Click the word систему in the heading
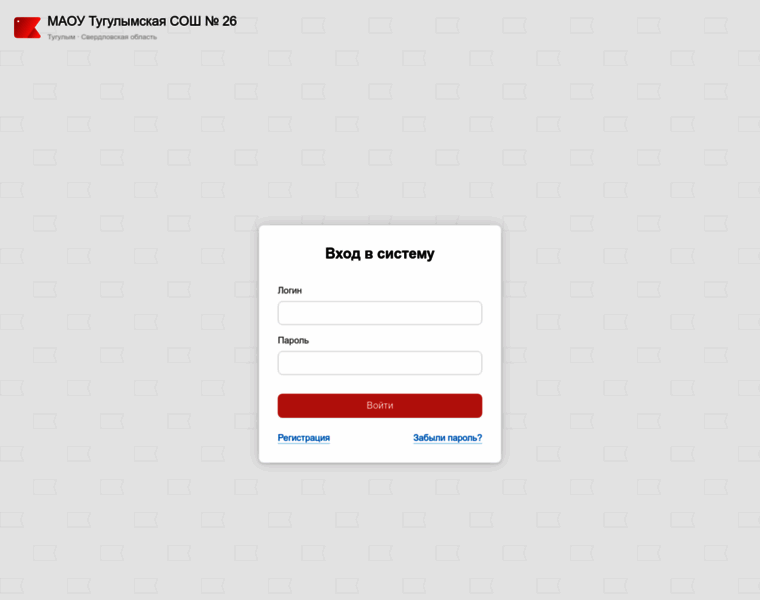 [x=406, y=253]
